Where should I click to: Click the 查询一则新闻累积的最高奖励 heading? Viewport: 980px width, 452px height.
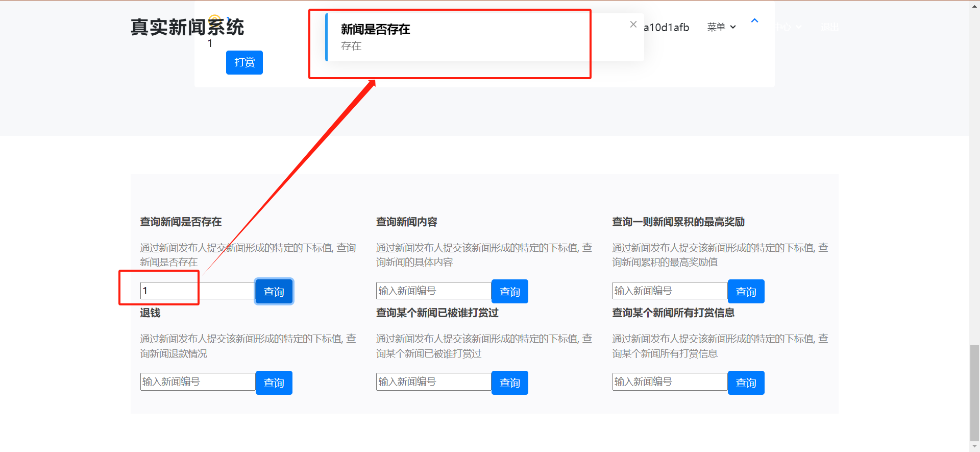click(678, 222)
